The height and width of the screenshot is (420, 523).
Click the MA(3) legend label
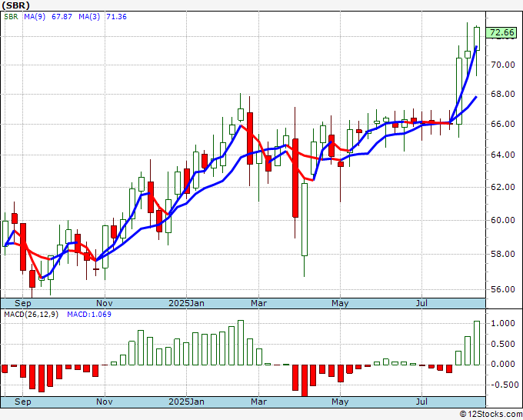pos(89,17)
